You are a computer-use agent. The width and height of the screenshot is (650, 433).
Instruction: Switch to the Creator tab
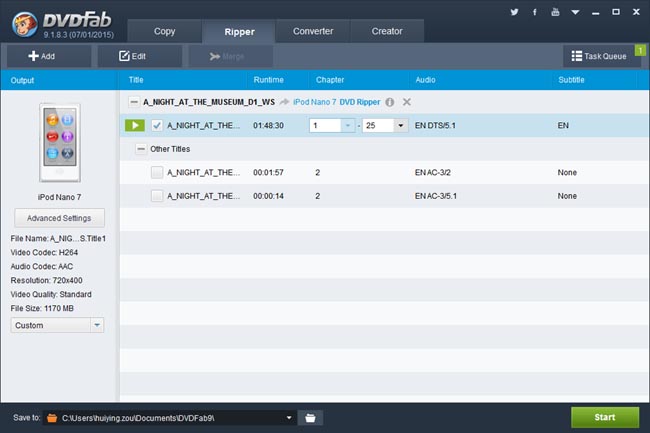(387, 31)
